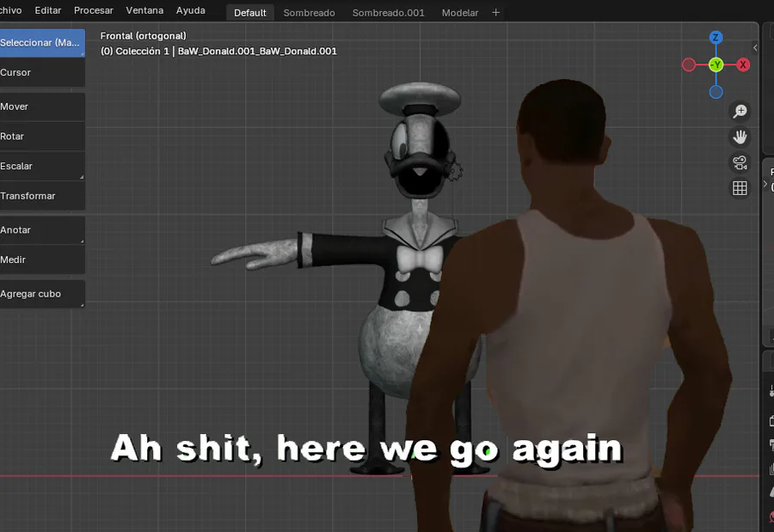Image resolution: width=774 pixels, height=532 pixels.
Task: Open the Procesar menu
Action: (93, 10)
